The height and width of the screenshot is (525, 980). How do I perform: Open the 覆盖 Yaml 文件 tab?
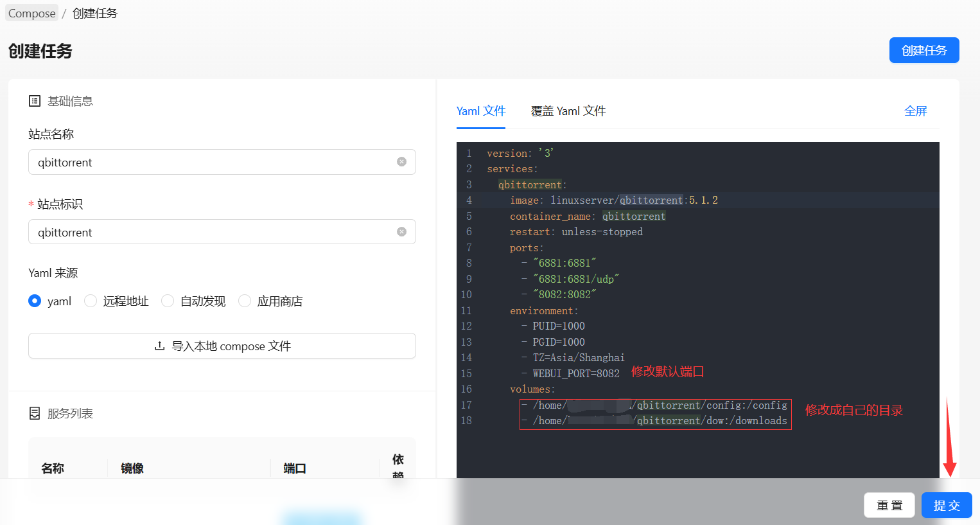[568, 111]
